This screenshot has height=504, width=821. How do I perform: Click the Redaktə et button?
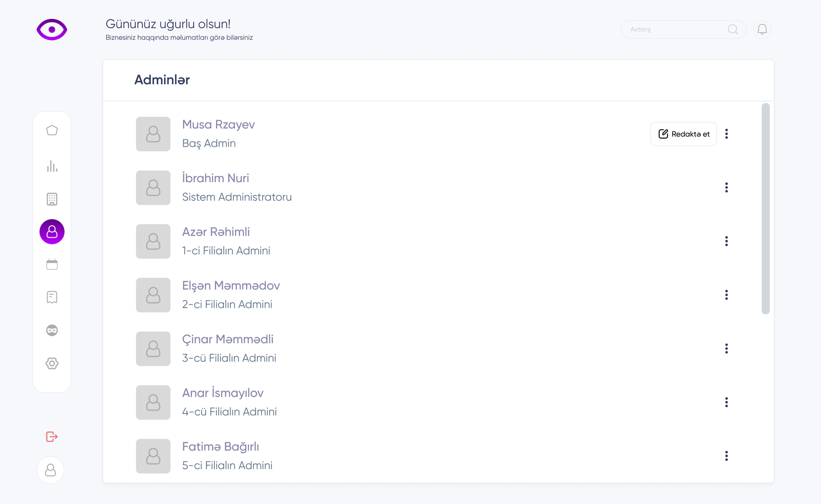[683, 134]
